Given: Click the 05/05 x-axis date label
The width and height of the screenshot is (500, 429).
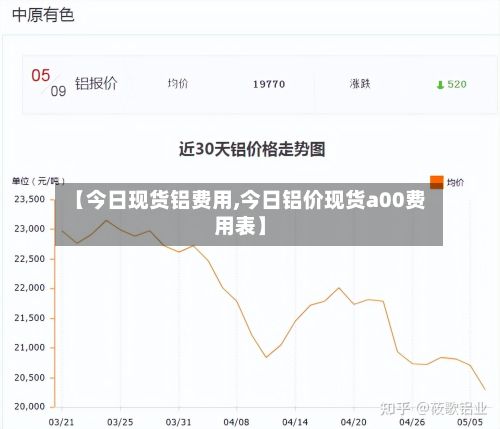Looking at the screenshot, I should tap(470, 422).
